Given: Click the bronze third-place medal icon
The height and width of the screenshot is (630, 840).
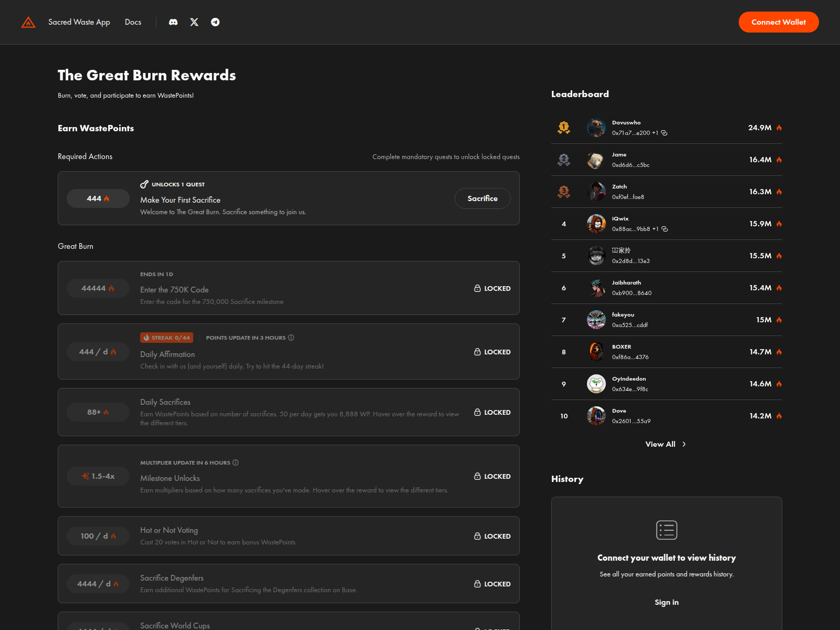Looking at the screenshot, I should click(564, 192).
